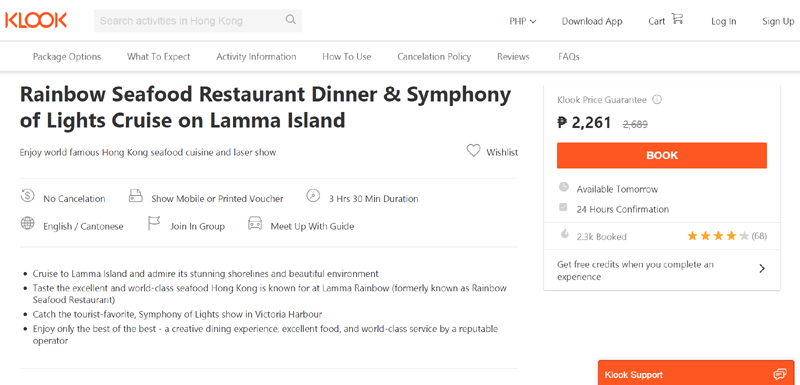
Task: Click the duration clock icon
Action: (313, 195)
